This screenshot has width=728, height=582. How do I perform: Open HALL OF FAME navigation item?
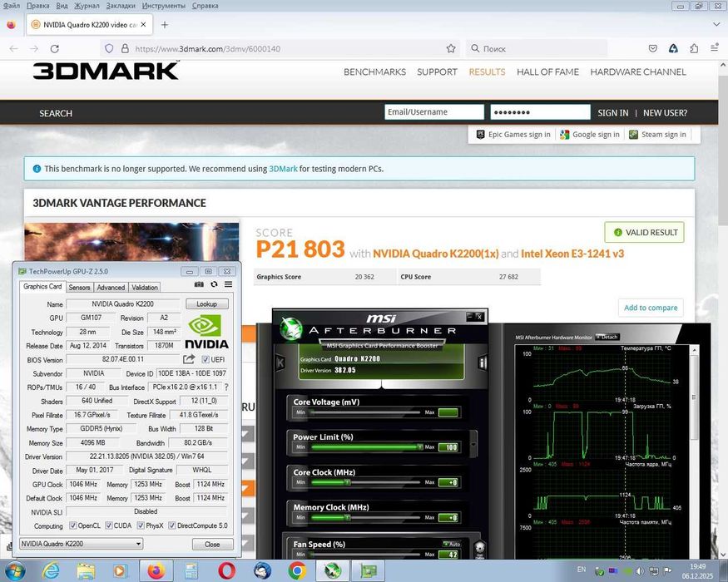coord(547,72)
